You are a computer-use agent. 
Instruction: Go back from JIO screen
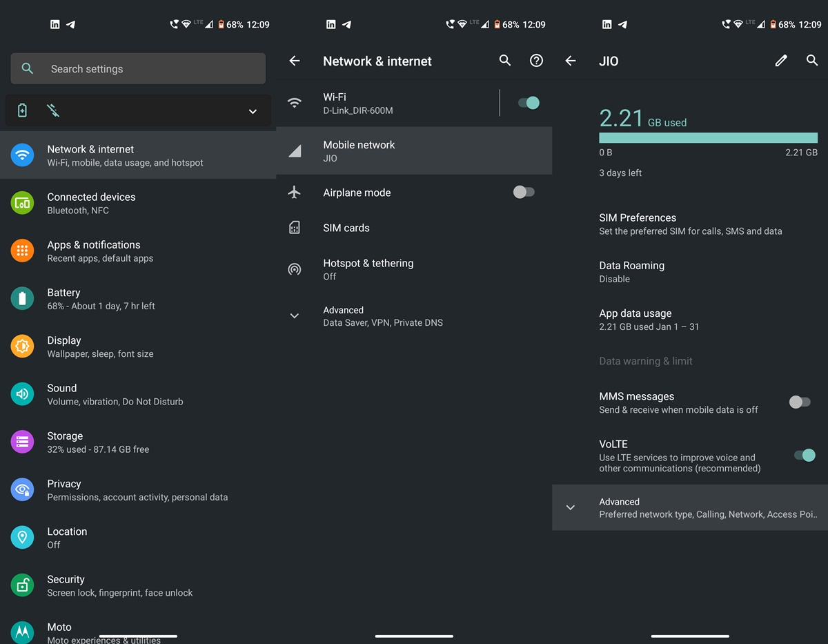[x=571, y=61]
